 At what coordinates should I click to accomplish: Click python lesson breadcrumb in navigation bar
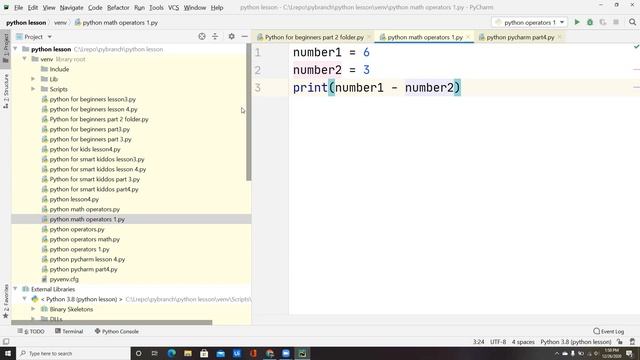point(26,22)
